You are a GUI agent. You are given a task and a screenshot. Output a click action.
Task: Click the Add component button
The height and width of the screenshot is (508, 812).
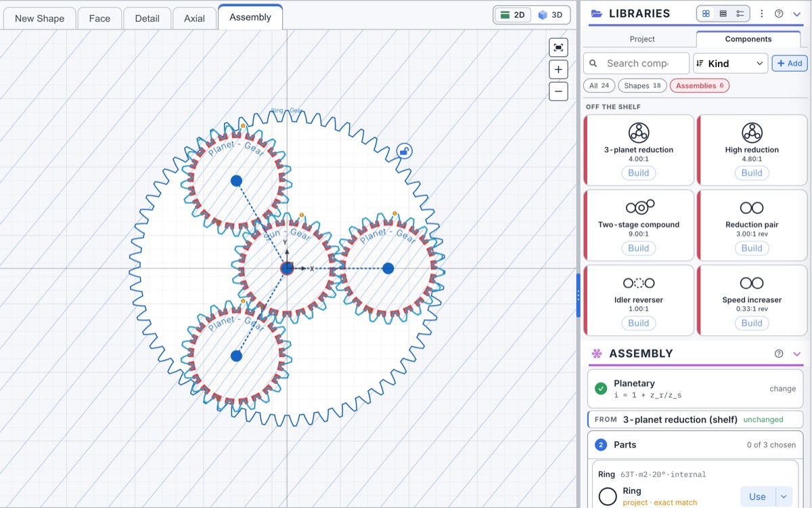tap(790, 63)
